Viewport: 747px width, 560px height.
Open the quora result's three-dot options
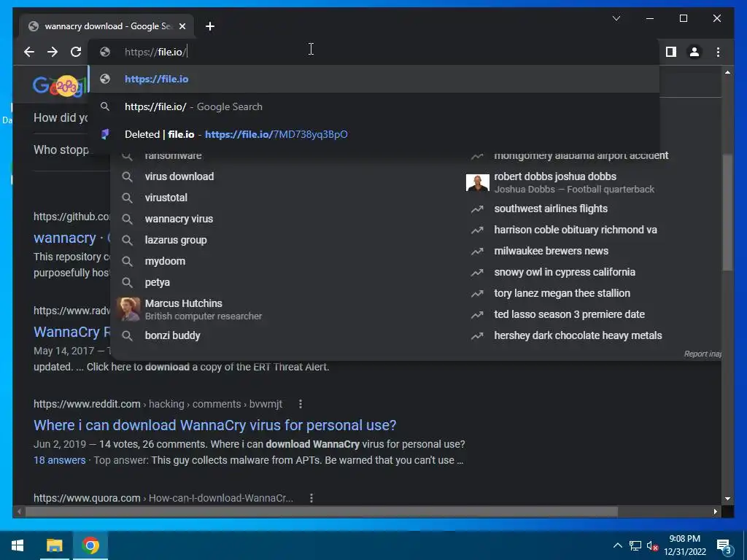click(x=311, y=498)
